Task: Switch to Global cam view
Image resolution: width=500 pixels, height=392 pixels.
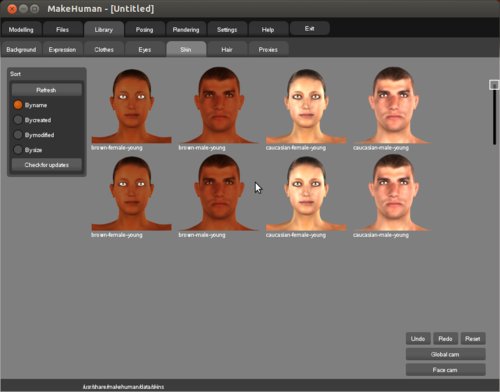Action: click(445, 354)
